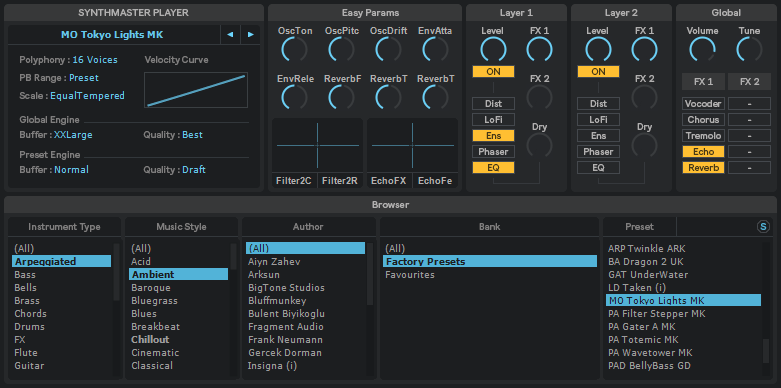Click the Layer 2 Dry knob
This screenshot has height=388, width=781.
tap(645, 145)
